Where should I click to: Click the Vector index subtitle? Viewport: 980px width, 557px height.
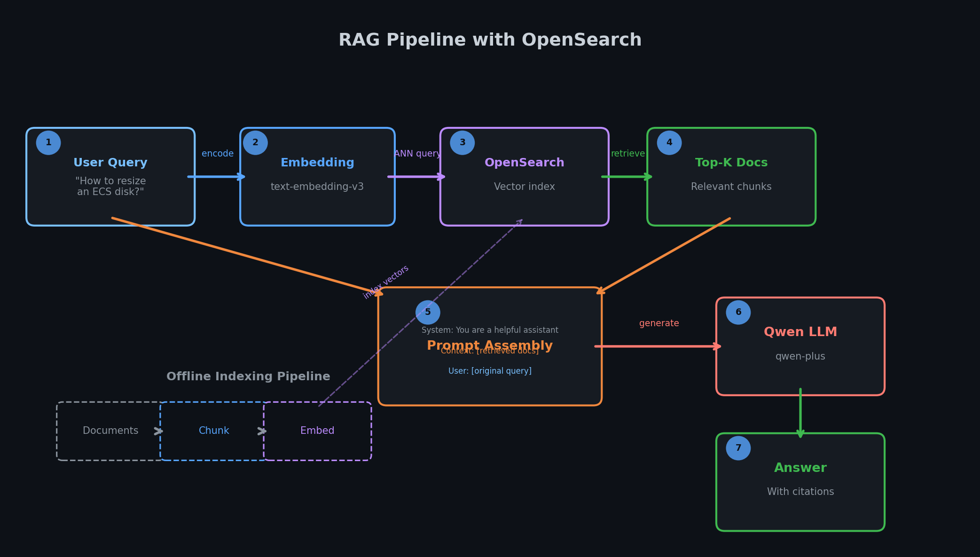[525, 187]
